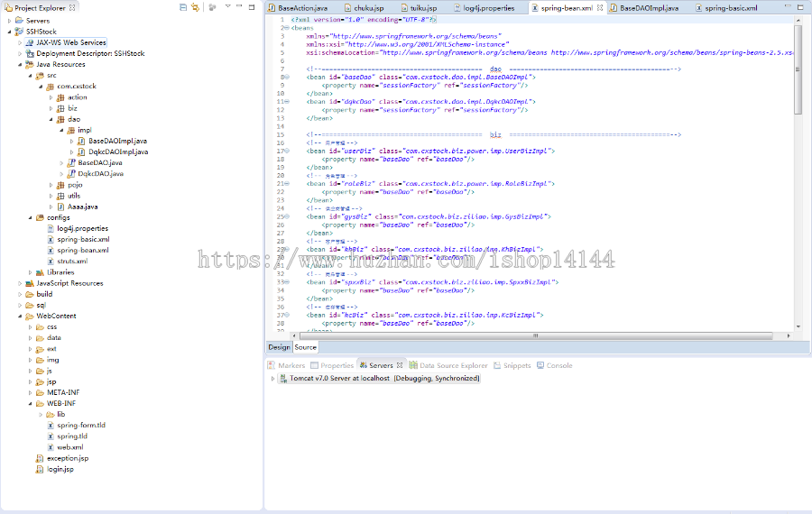Select the sql folder icon

pyautogui.click(x=30, y=305)
